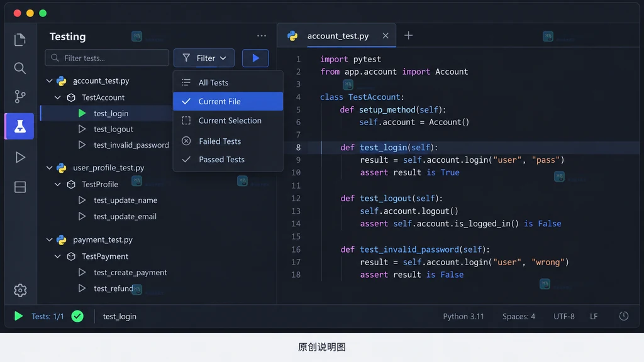Open Testing panel more actions ellipsis

click(x=262, y=36)
